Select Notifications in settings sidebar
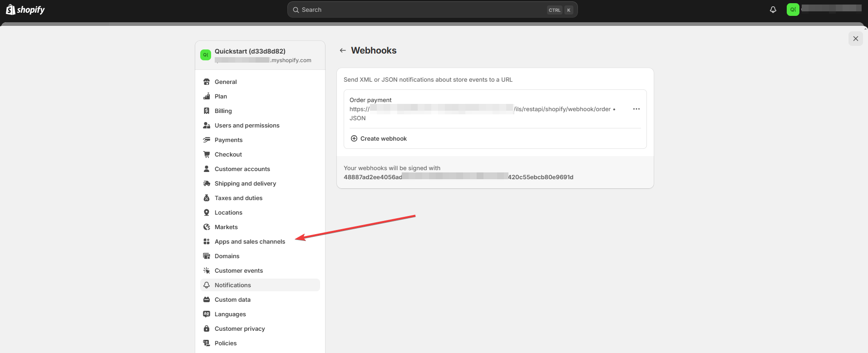868x353 pixels. tap(233, 285)
